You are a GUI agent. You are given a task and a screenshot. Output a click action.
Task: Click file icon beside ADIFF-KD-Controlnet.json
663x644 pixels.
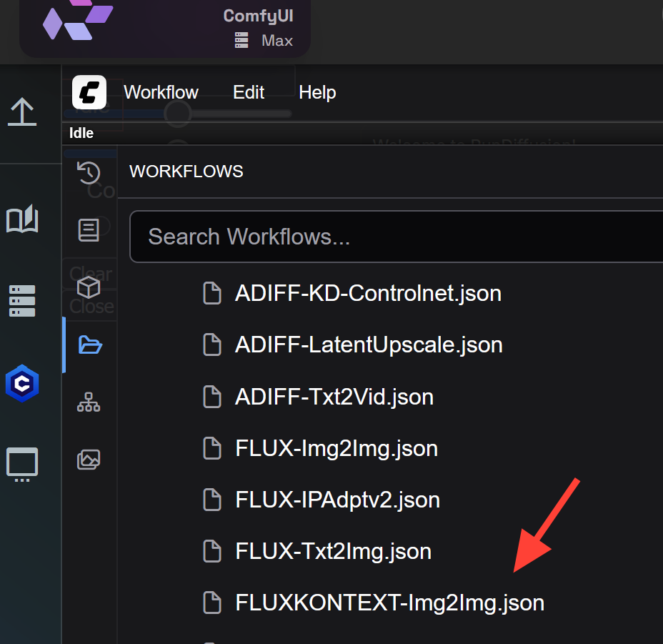pyautogui.click(x=212, y=293)
